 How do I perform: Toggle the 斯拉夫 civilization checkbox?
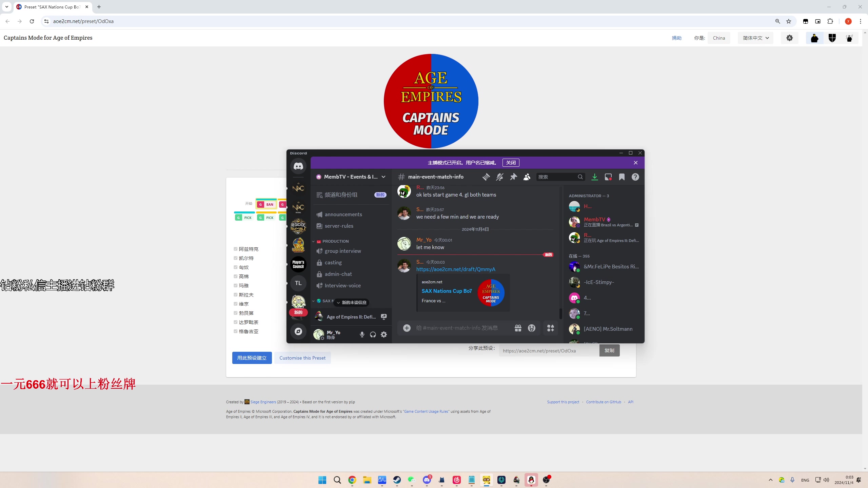click(236, 295)
